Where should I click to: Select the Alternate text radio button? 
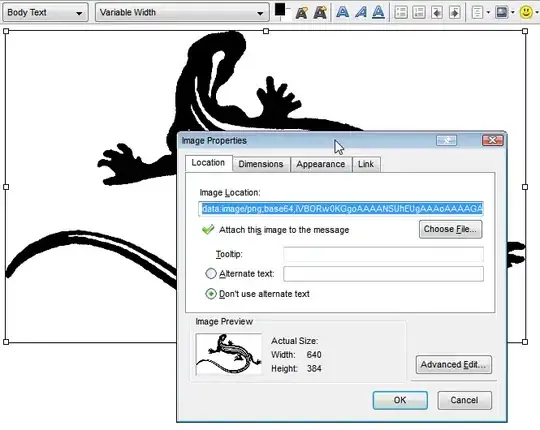tap(211, 274)
